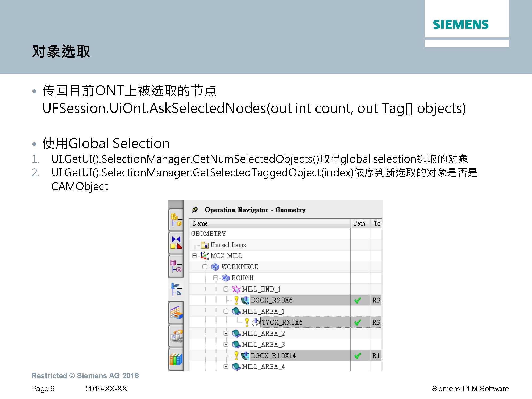Click the warning status icon of TYCX_R3.0X6
This screenshot has height=399, width=532.
click(247, 322)
